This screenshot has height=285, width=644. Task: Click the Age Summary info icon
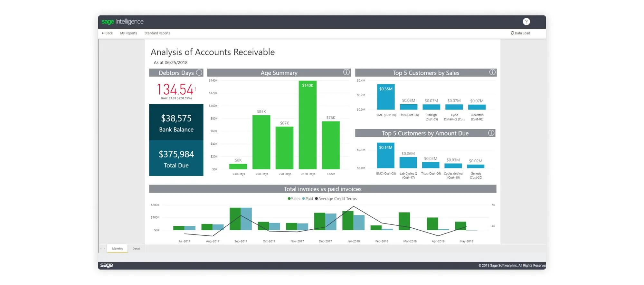pyautogui.click(x=346, y=72)
